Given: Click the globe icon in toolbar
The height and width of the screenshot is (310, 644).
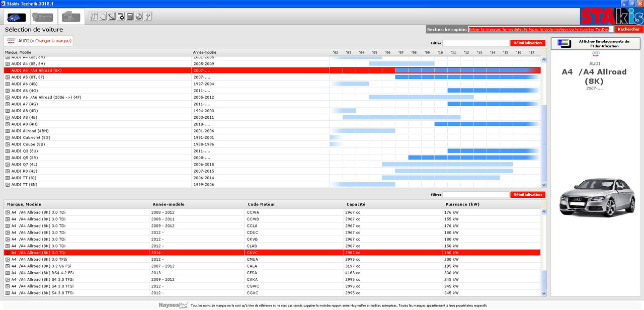Looking at the screenshot, I should [139, 17].
